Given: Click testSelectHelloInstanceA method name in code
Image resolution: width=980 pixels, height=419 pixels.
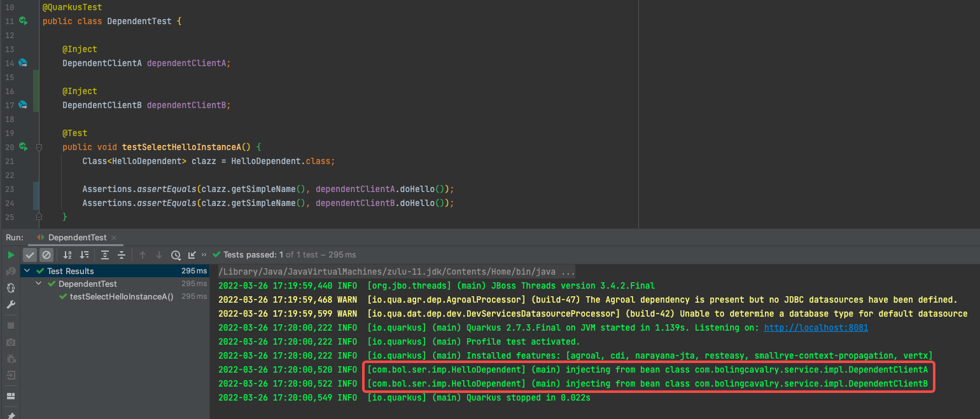Looking at the screenshot, I should pyautogui.click(x=182, y=147).
